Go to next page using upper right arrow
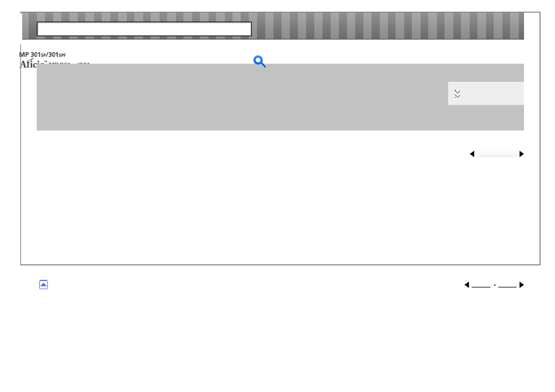 coord(521,154)
